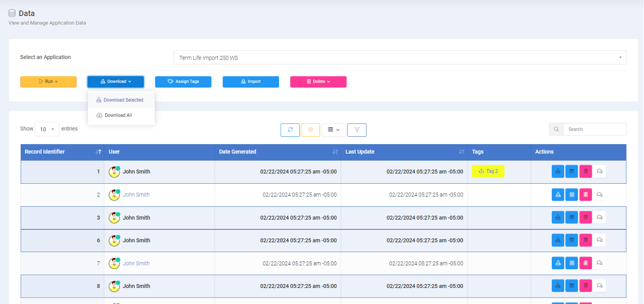The image size is (644, 304).
Task: Click the Data page title
Action: coord(27,13)
